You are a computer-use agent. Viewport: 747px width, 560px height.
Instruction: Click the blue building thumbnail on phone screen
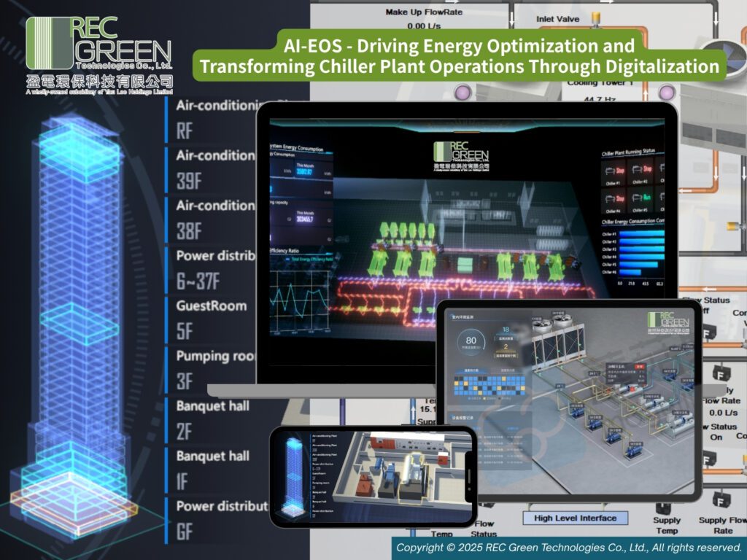click(293, 478)
